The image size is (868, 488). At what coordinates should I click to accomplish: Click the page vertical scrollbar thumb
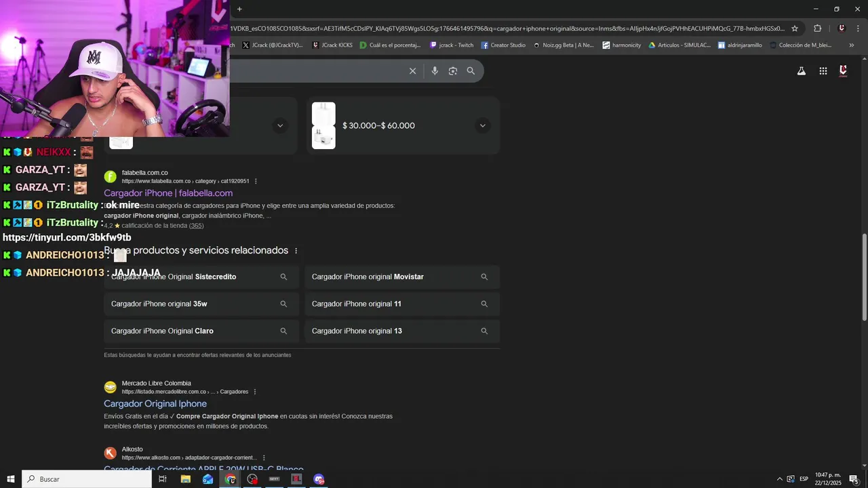(x=864, y=277)
